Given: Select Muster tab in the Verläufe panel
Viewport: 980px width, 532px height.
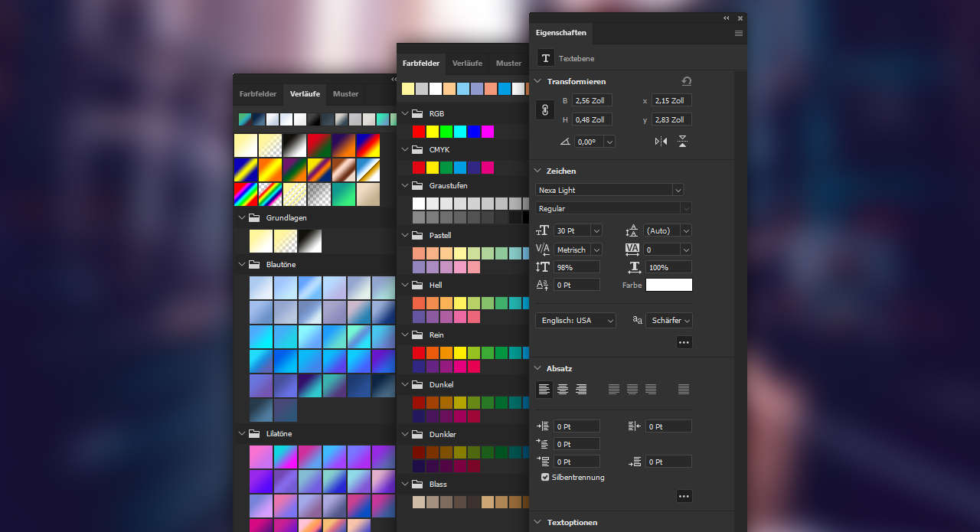Looking at the screenshot, I should tap(346, 94).
